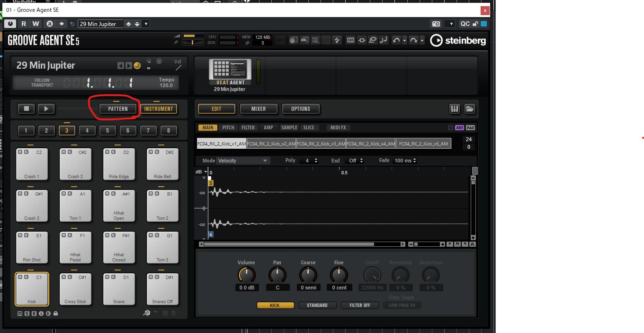Toggle the PAD edit button
The image size is (644, 333).
470,128
